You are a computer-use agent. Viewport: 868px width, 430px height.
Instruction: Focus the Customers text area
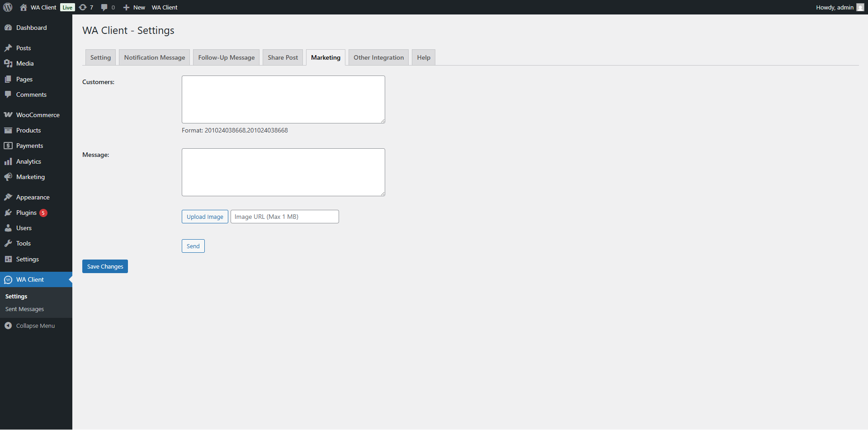[283, 99]
